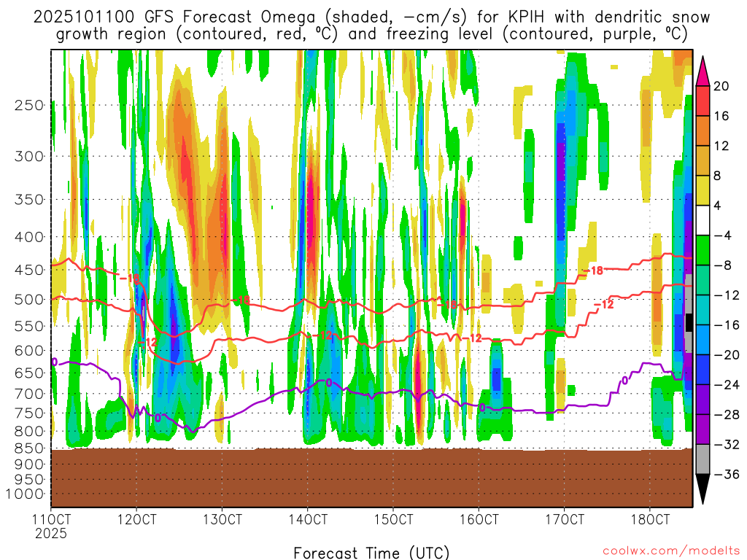
Task: Click the 450 pressure level label
Action: tap(29, 270)
